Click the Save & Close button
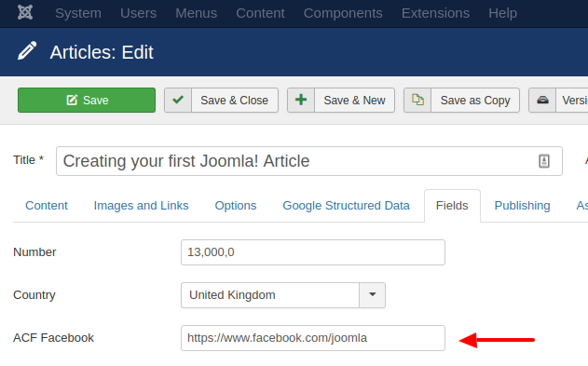This screenshot has width=588, height=366. click(x=221, y=100)
